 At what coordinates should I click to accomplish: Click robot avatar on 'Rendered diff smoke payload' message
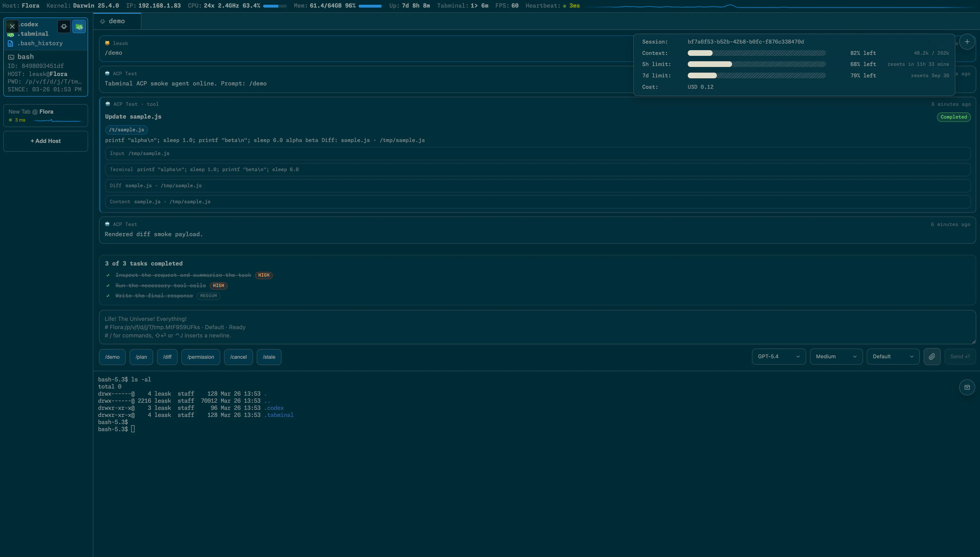107,224
